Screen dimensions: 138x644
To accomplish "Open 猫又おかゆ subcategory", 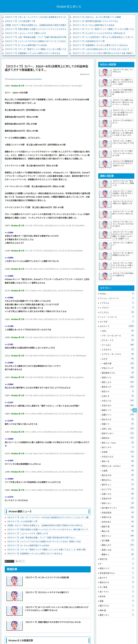I will coord(117,475).
